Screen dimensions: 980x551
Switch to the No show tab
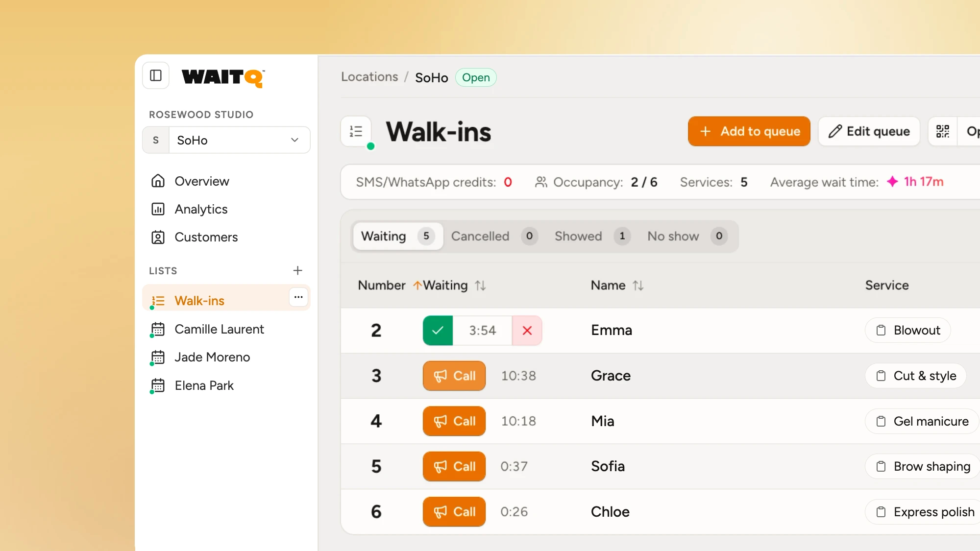pyautogui.click(x=687, y=236)
